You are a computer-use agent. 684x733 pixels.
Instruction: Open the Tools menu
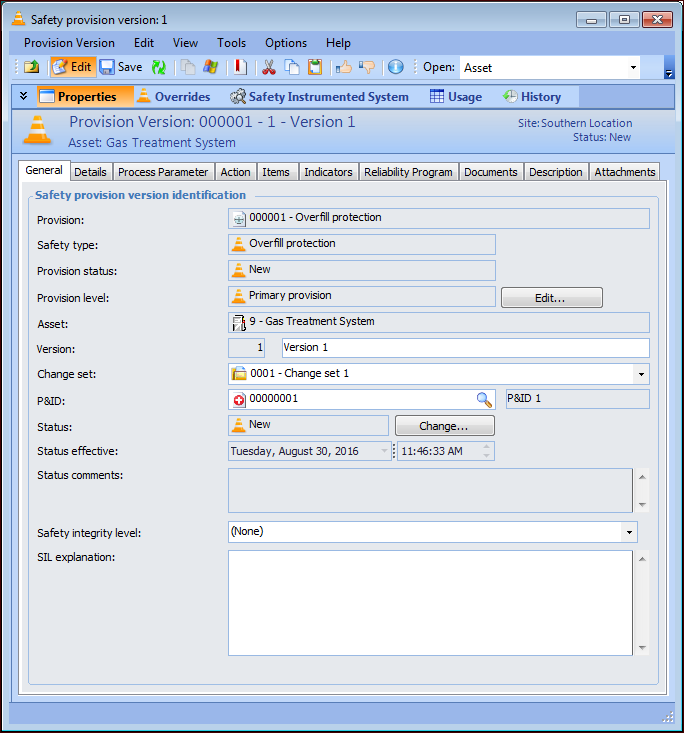(231, 43)
